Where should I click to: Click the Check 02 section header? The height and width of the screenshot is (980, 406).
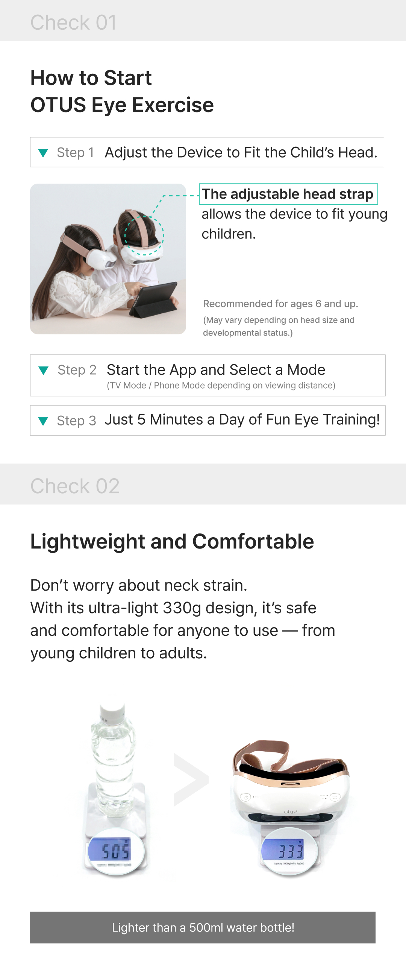click(203, 484)
